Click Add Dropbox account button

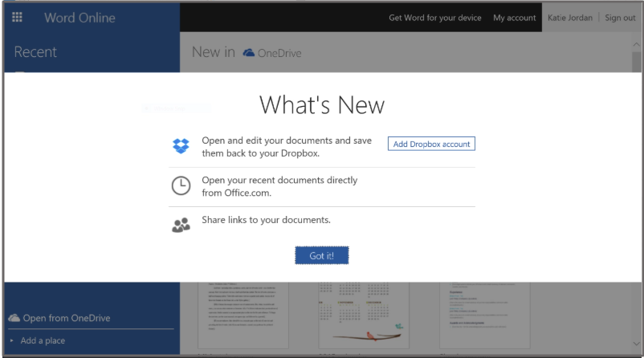(431, 144)
